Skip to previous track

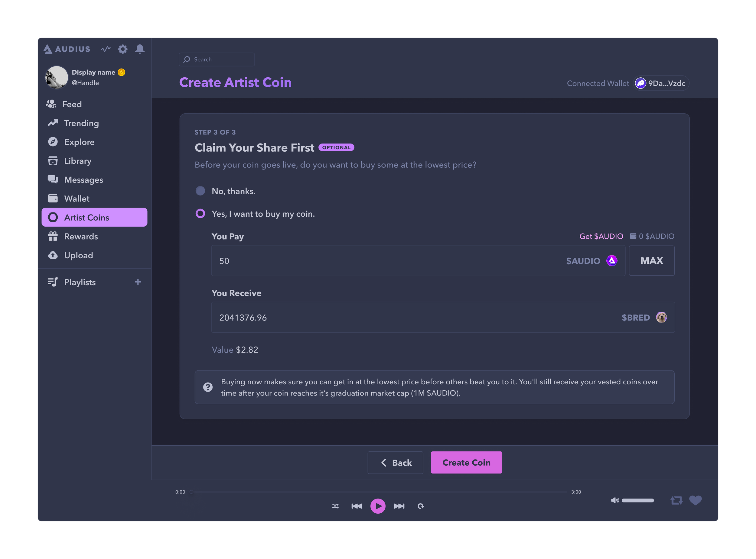point(357,506)
